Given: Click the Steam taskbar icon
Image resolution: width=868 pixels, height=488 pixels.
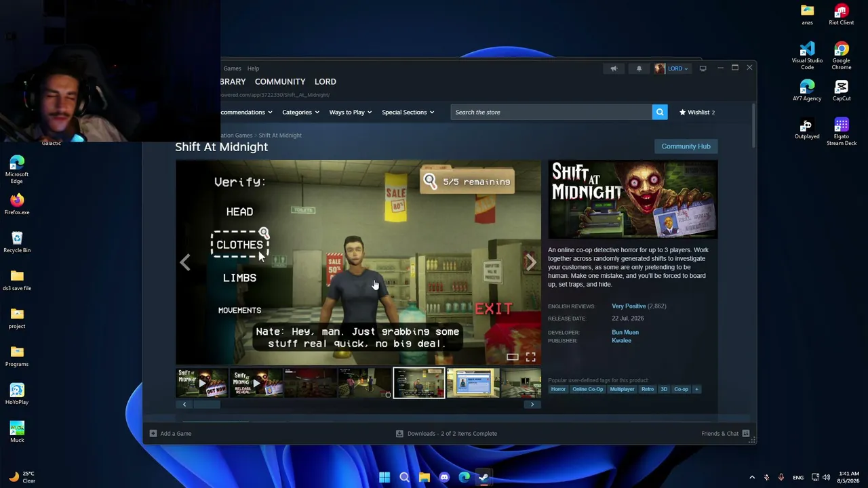Looking at the screenshot, I should (x=484, y=477).
